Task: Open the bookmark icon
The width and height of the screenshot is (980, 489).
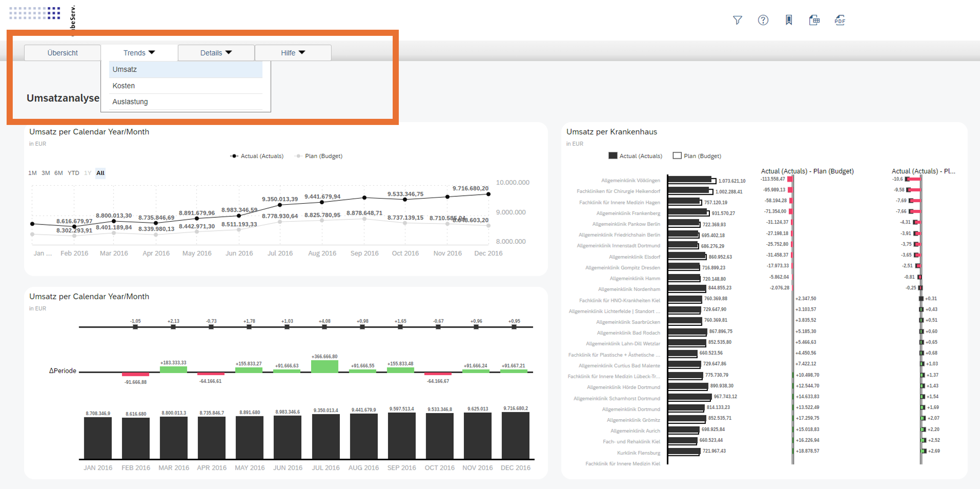Action: coord(789,20)
